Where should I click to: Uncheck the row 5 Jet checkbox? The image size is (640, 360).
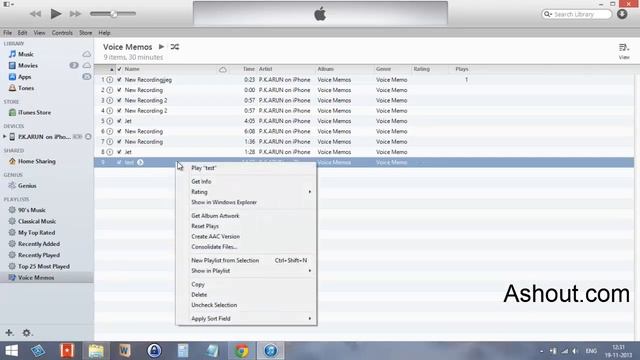click(x=119, y=121)
